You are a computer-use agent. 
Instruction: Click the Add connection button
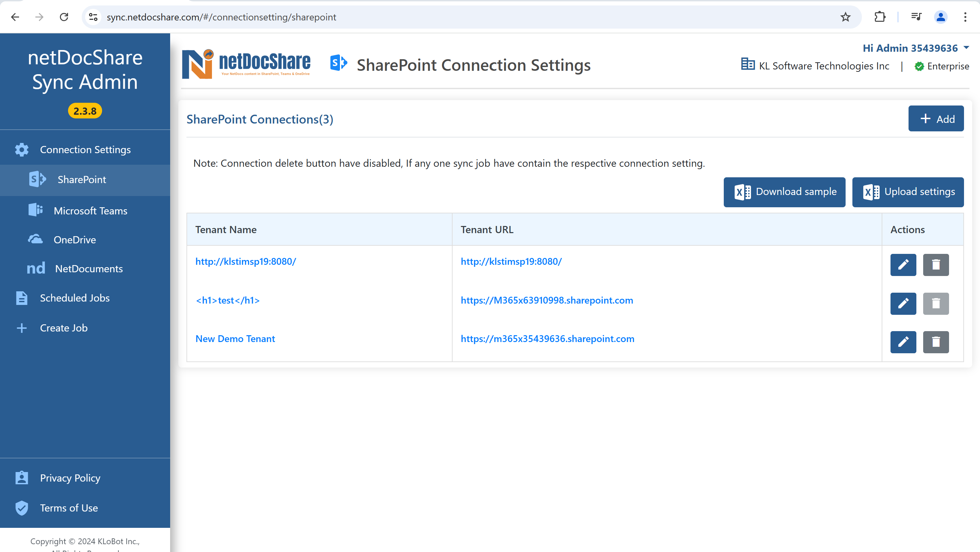[936, 119]
